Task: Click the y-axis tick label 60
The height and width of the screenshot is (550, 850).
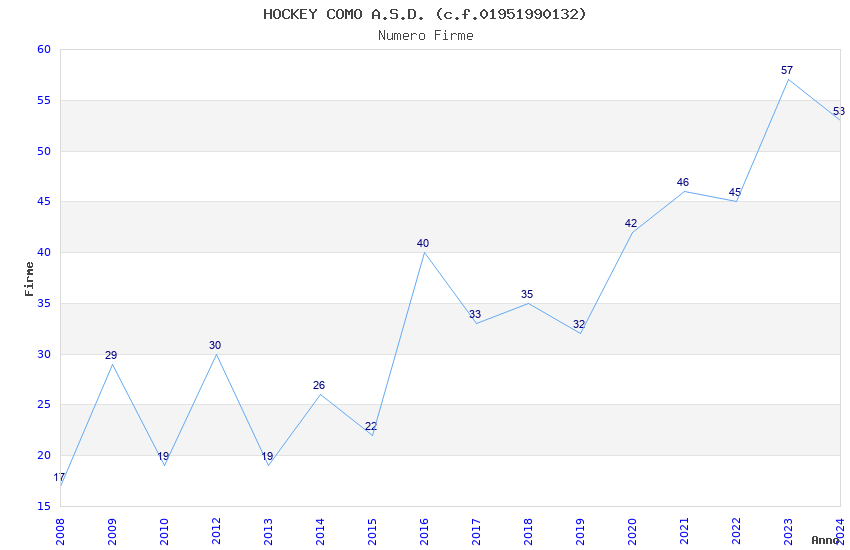Action: pyautogui.click(x=44, y=49)
